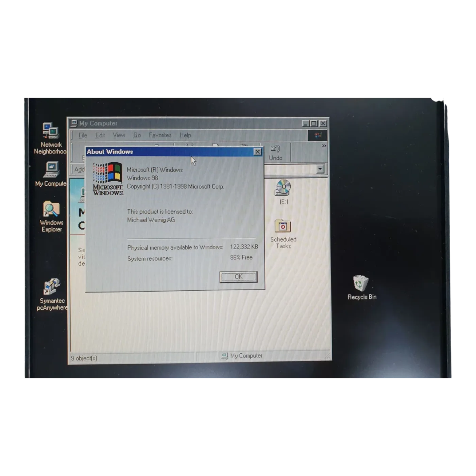The height and width of the screenshot is (476, 476).
Task: Open the Edit menu
Action: click(100, 135)
